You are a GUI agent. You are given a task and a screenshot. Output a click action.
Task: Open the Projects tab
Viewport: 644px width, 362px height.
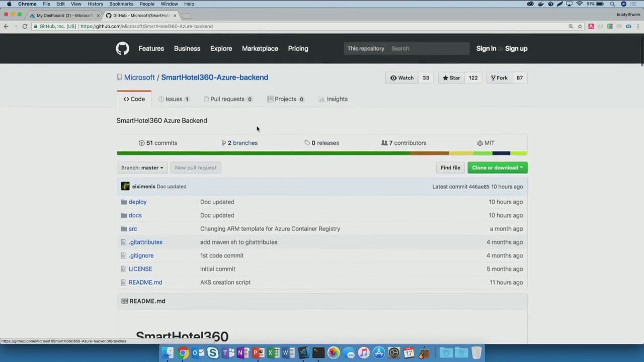[285, 99]
